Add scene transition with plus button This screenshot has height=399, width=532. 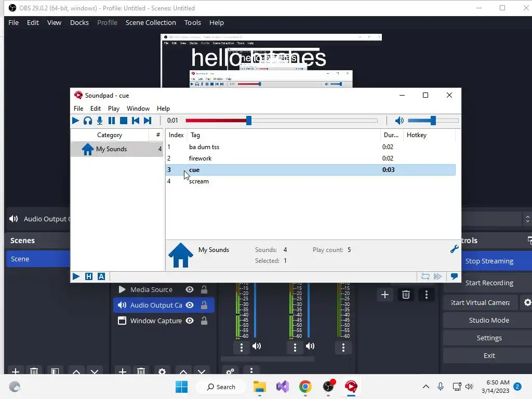[385, 295]
